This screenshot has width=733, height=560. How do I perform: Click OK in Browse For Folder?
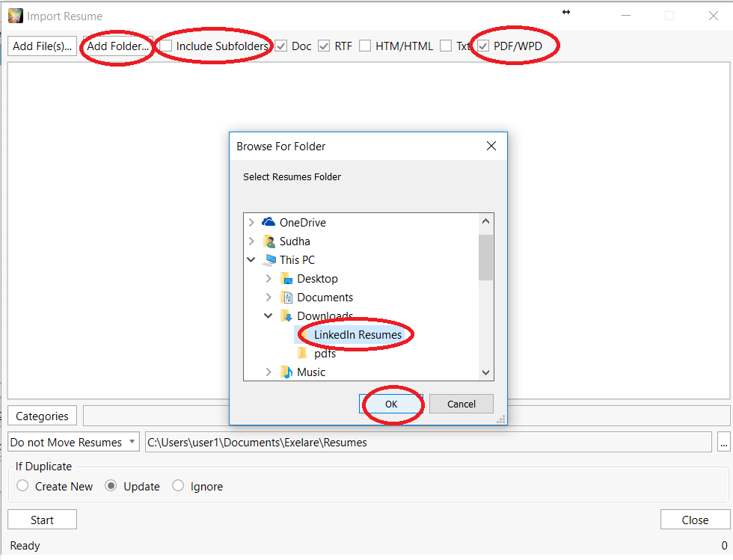pos(391,404)
